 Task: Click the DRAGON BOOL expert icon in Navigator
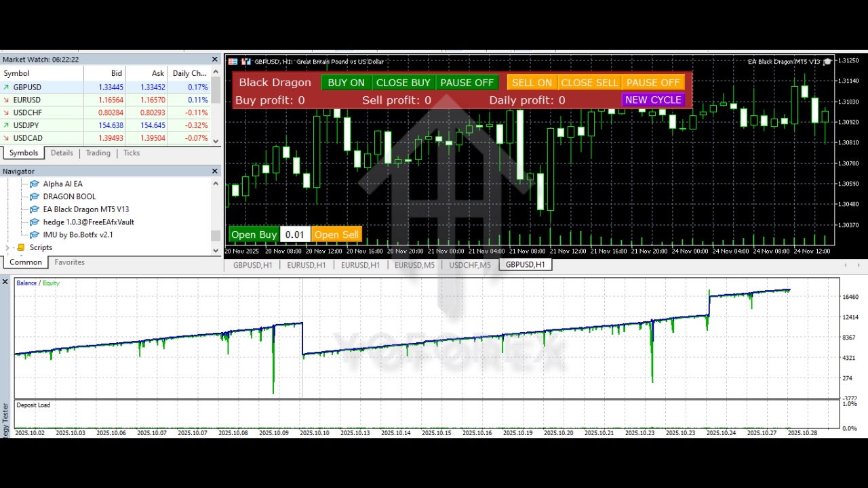coord(35,197)
